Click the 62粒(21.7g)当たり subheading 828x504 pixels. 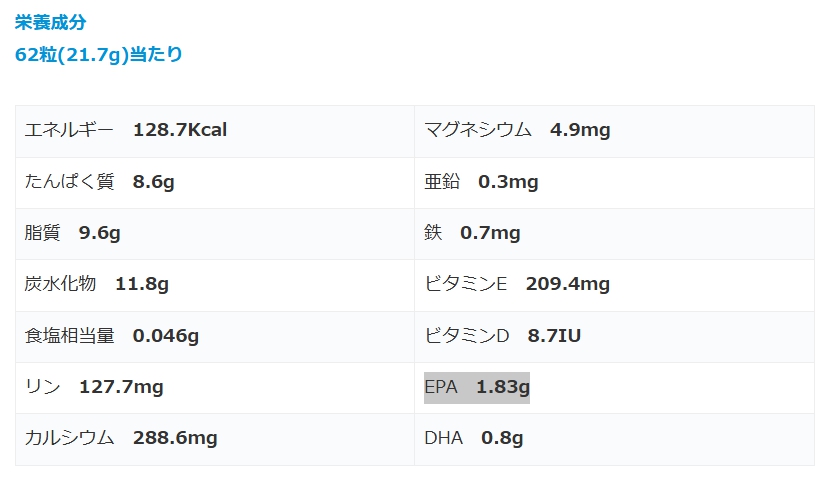99,55
